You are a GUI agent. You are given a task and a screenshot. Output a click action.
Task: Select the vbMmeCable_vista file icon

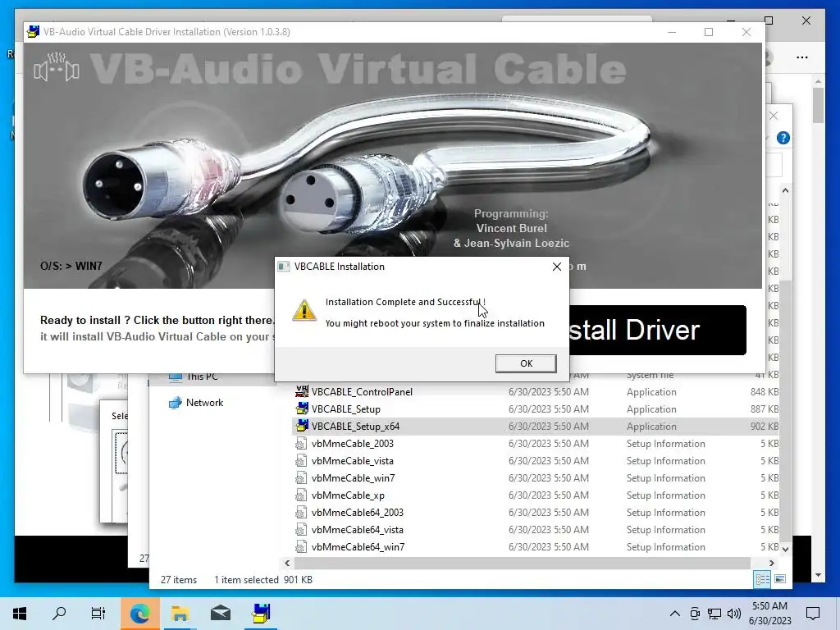tap(301, 461)
